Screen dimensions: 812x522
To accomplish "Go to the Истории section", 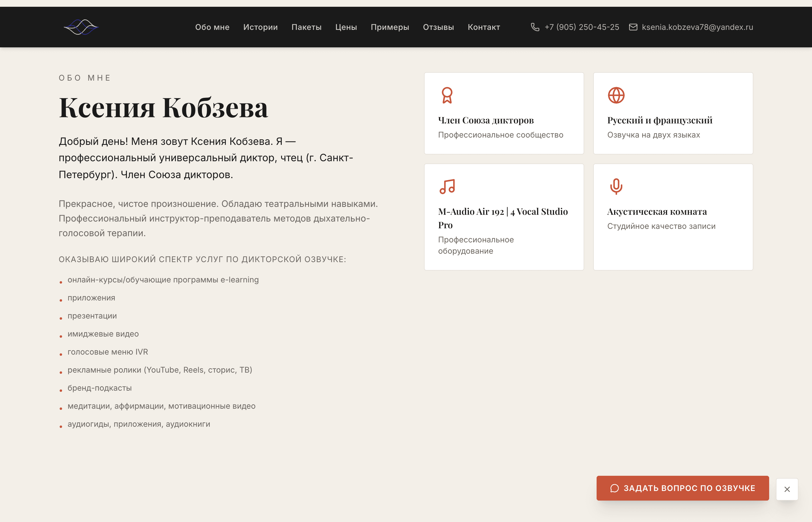I will click(261, 27).
